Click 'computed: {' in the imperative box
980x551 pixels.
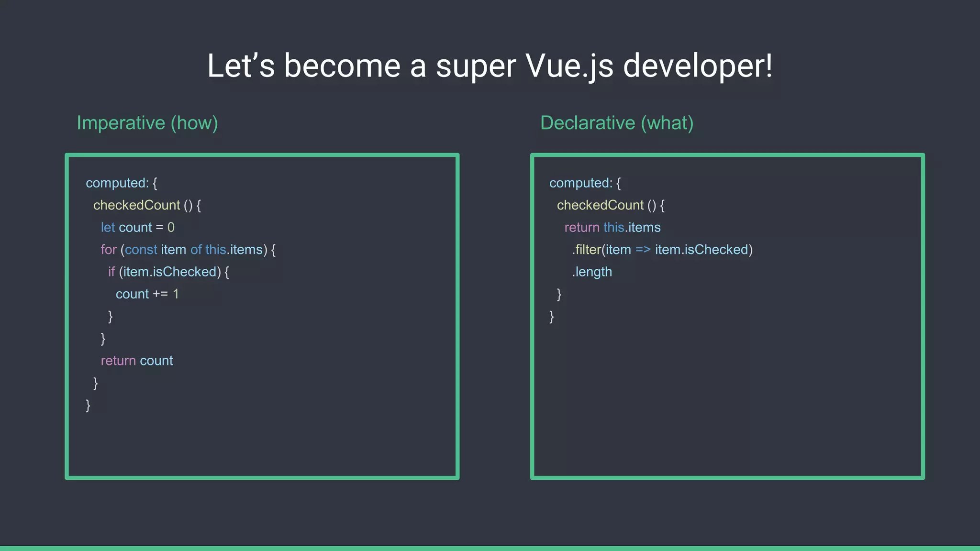[x=122, y=183]
